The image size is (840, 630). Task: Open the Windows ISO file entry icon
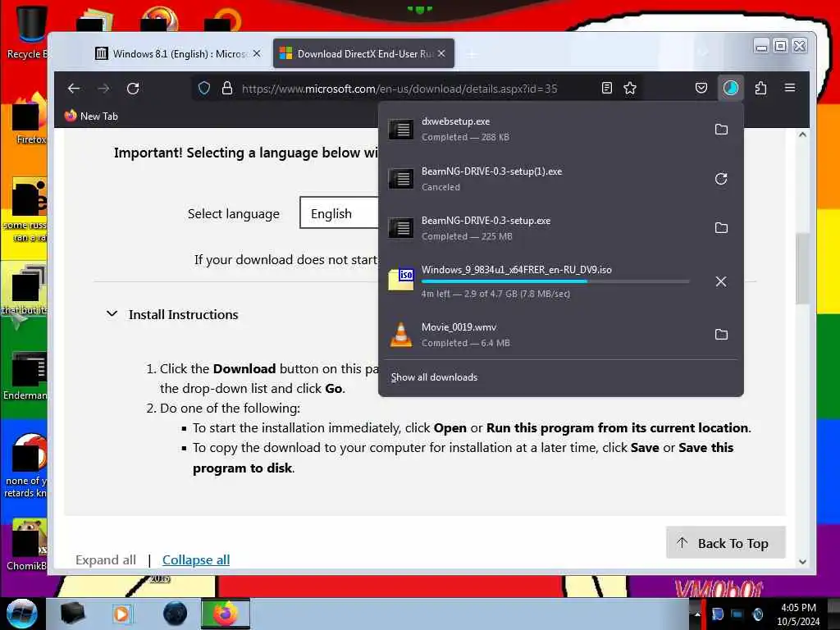(x=400, y=279)
